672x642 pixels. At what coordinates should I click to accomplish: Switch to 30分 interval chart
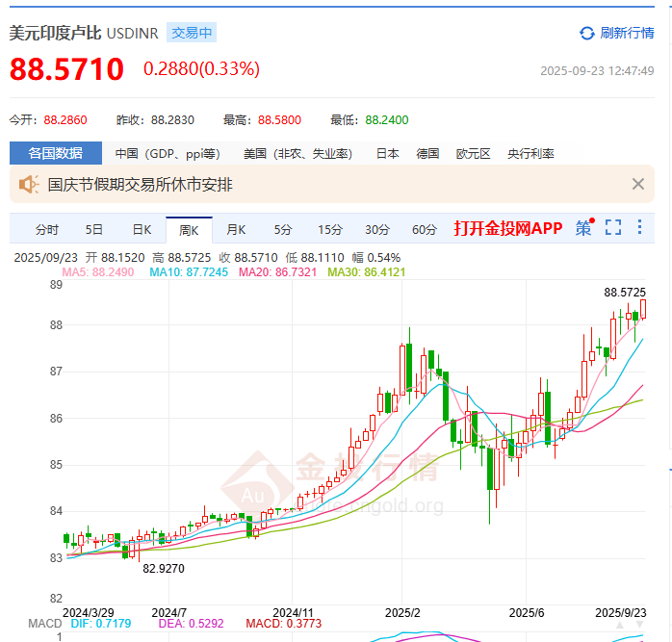[x=377, y=229]
